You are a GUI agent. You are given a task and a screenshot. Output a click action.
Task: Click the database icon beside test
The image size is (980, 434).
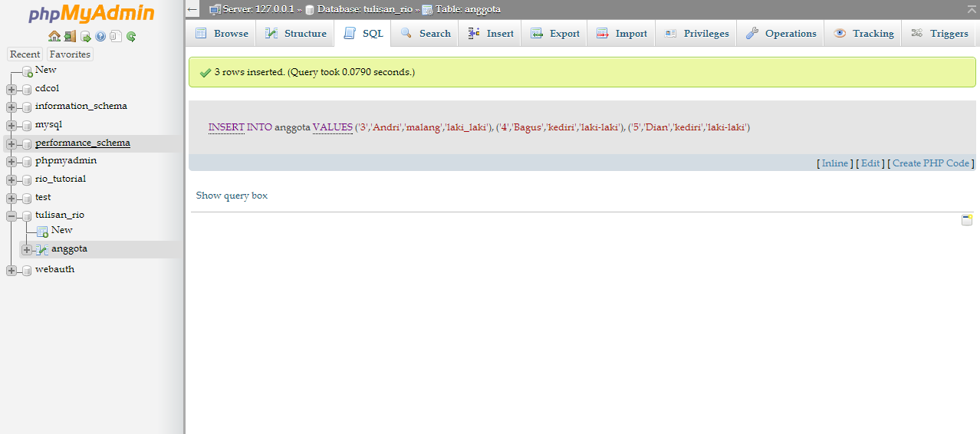(x=27, y=198)
